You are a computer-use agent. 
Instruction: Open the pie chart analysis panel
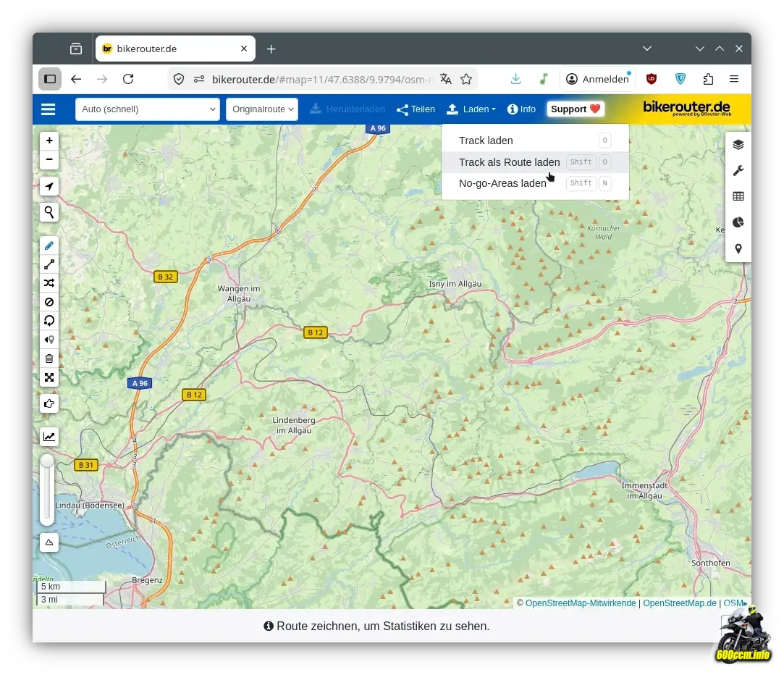click(x=738, y=222)
